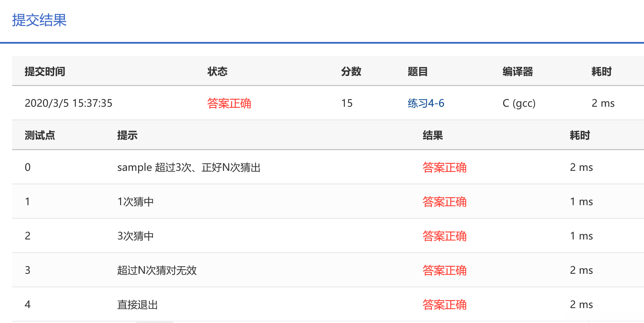
Task: Click the 题目 column header
Action: [x=417, y=72]
